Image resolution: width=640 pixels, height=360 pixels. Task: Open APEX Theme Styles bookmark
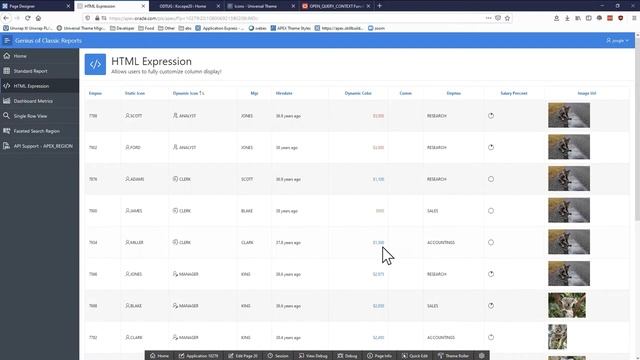click(x=290, y=28)
